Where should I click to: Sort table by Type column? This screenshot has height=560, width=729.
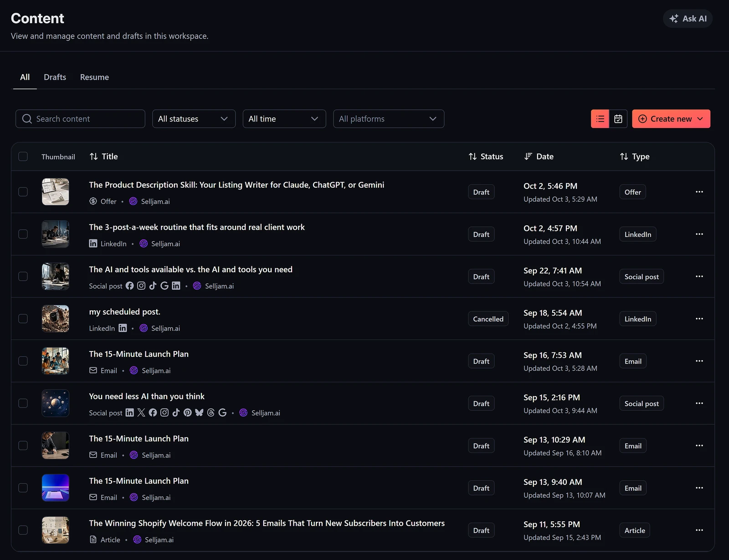[635, 157]
